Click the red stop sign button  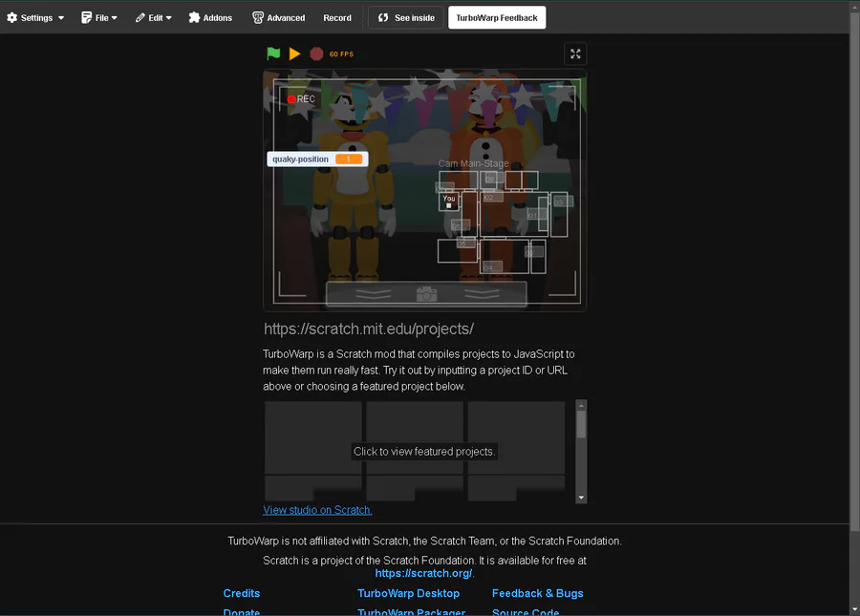pos(316,53)
